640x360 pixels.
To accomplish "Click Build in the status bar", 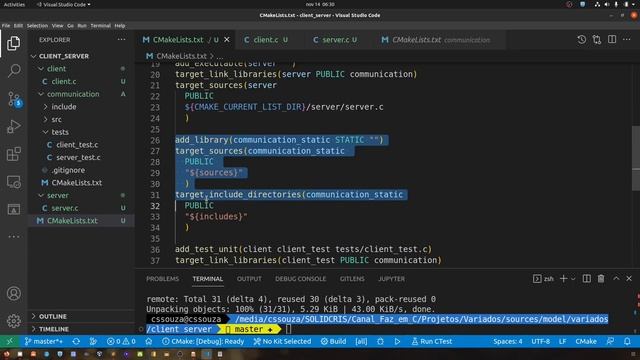I will point(333,341).
